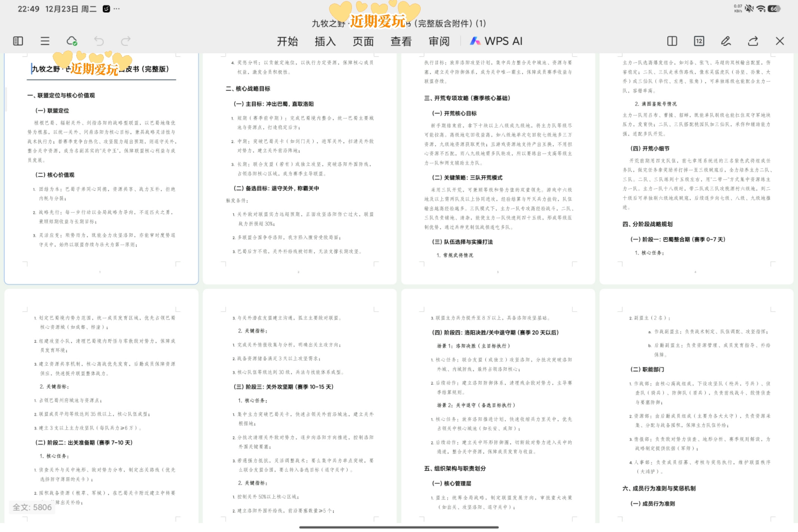Select the 查看 tab
The height and width of the screenshot is (532, 798).
coord(401,41)
